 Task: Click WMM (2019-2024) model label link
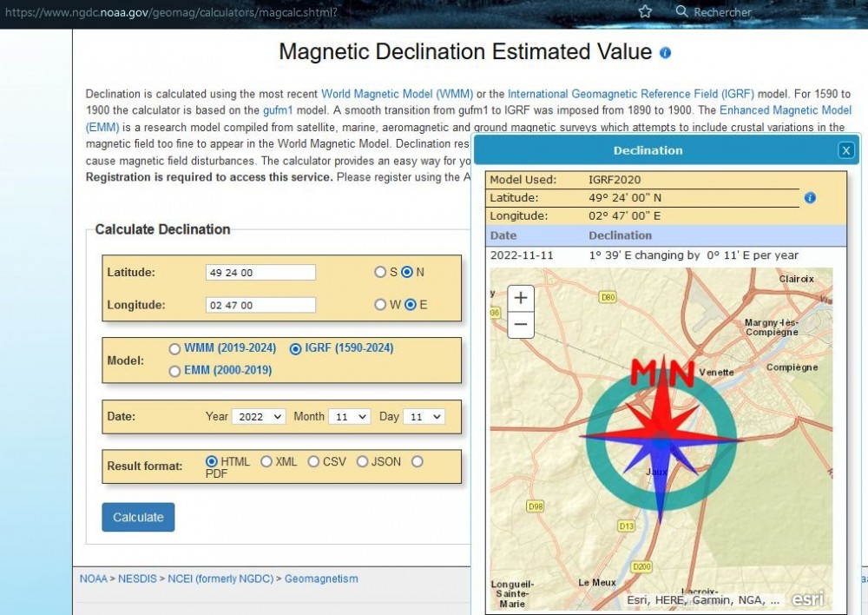pos(230,348)
